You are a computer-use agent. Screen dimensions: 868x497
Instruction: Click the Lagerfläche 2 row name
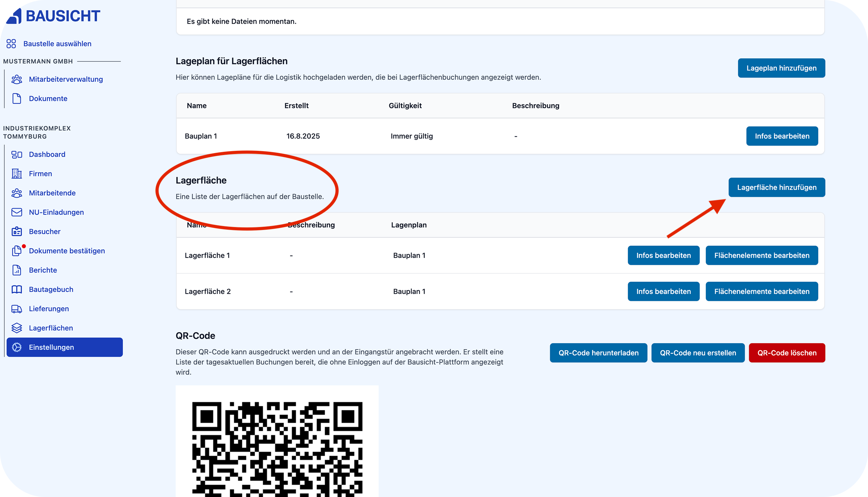[x=208, y=291]
